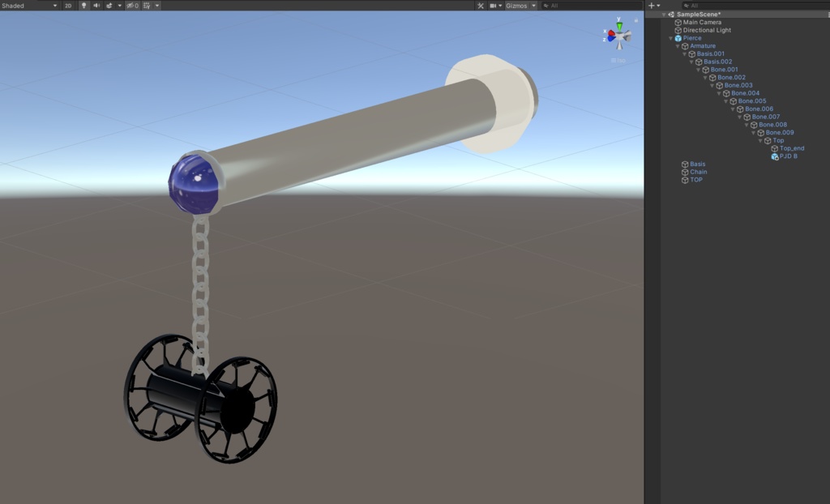Select Basis.001 in Hierarchy

(710, 54)
